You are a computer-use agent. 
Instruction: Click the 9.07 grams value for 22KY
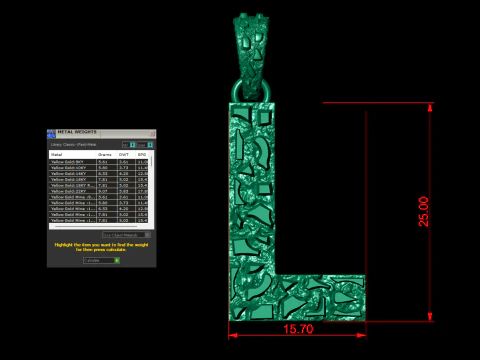click(x=103, y=191)
